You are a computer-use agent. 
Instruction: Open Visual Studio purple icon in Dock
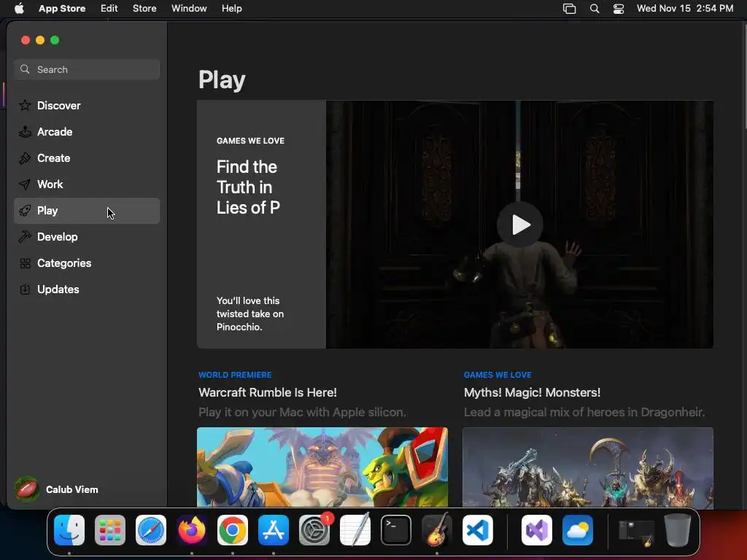(537, 530)
